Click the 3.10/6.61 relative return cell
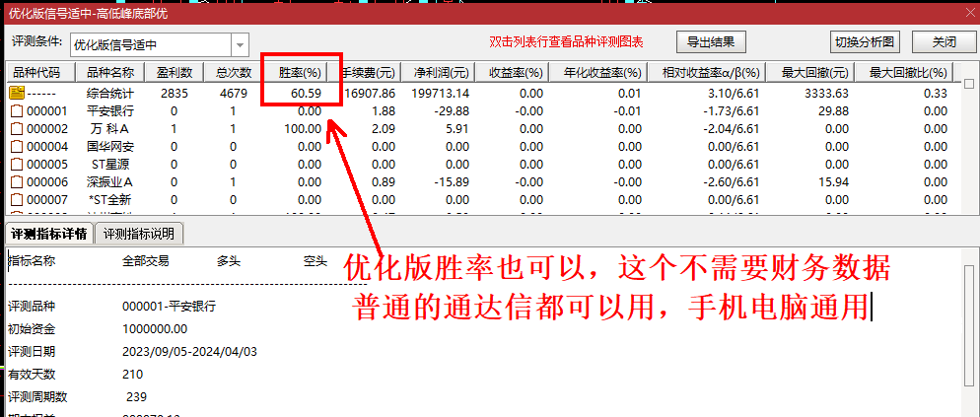 tap(734, 94)
